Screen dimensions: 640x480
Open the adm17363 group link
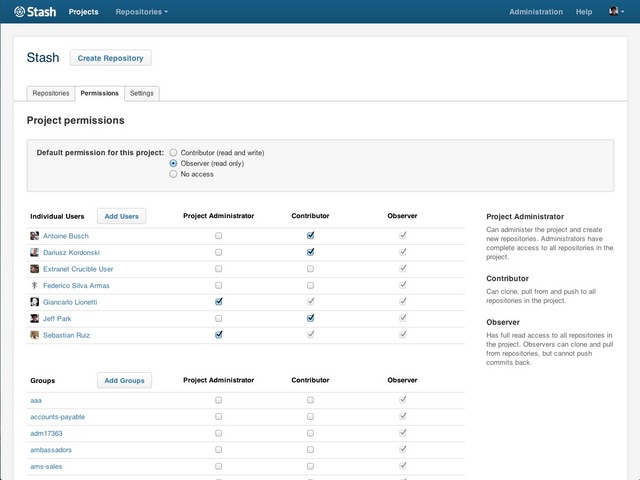click(47, 433)
